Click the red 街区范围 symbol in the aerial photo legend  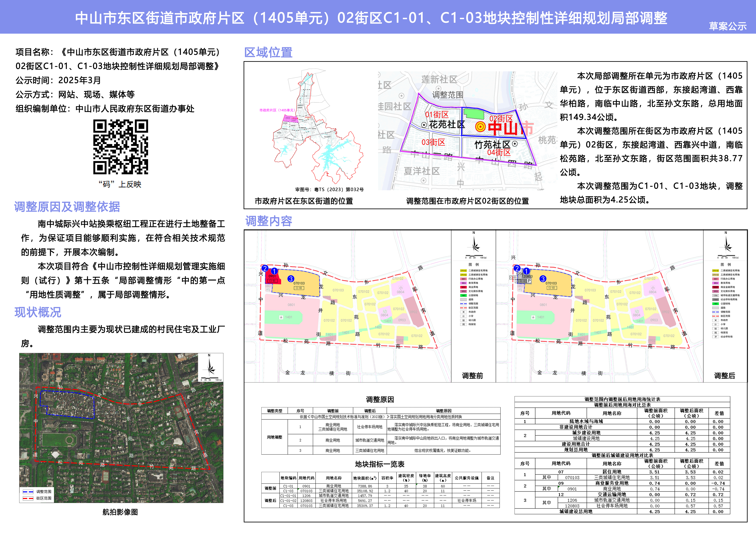click(x=28, y=498)
